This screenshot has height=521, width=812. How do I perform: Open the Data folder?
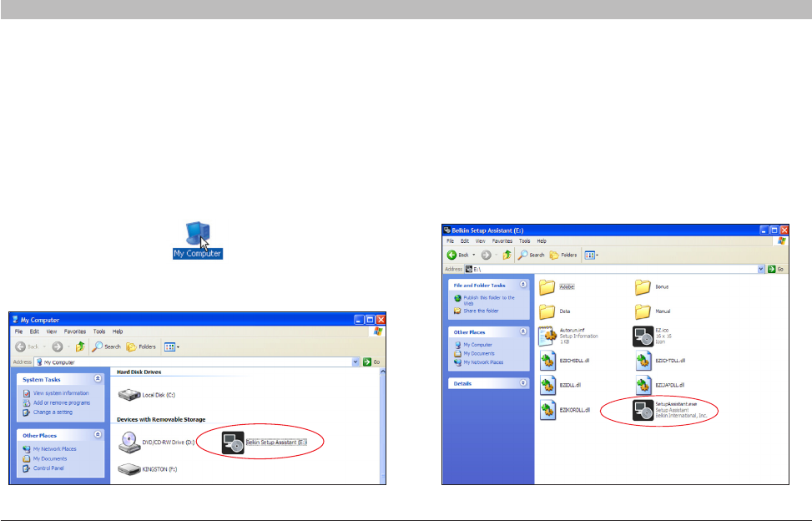coord(555,311)
